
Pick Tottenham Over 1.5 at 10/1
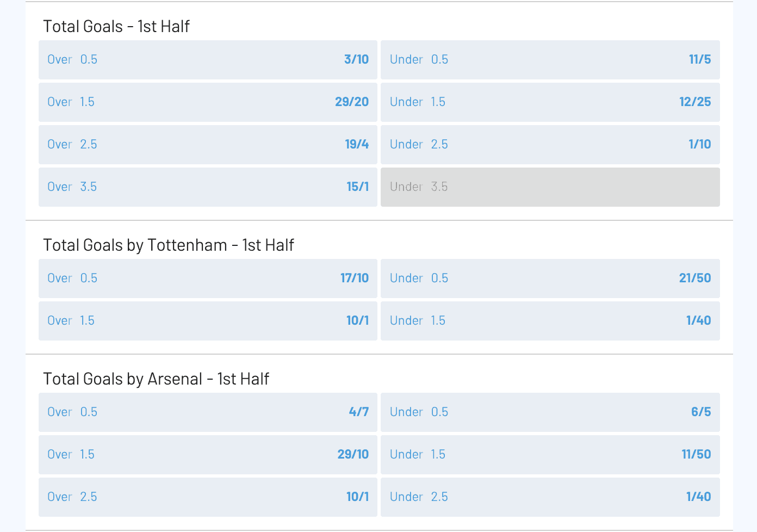coord(207,321)
